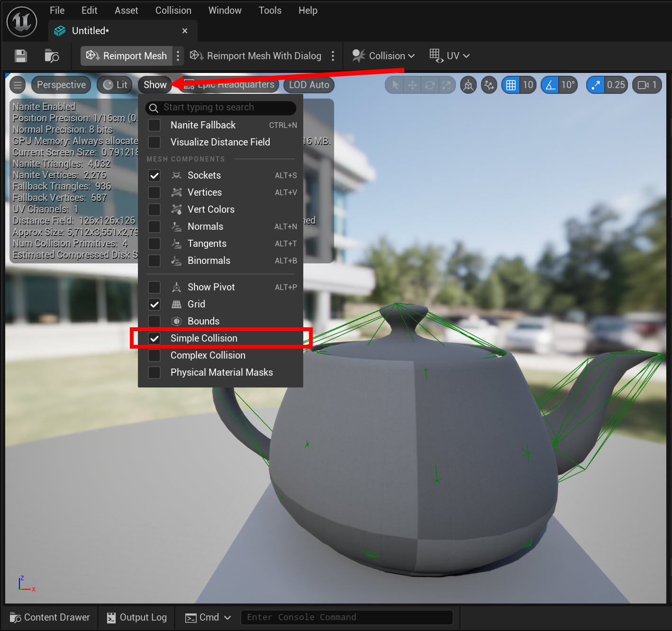The height and width of the screenshot is (631, 672).
Task: Check Physical Material Masks
Action: click(154, 372)
